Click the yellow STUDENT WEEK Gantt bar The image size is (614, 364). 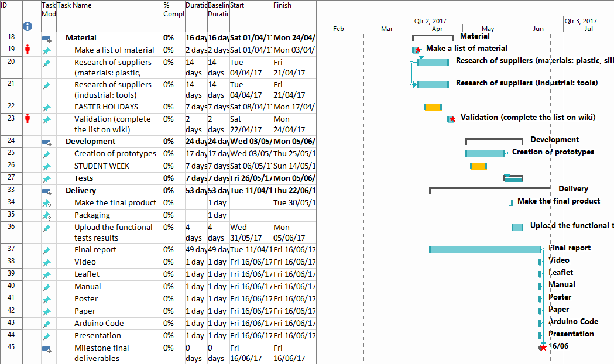tap(478, 166)
